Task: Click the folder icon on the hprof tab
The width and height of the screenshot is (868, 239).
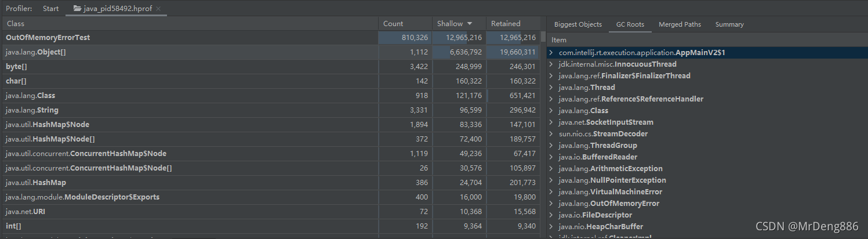Action: coord(77,9)
